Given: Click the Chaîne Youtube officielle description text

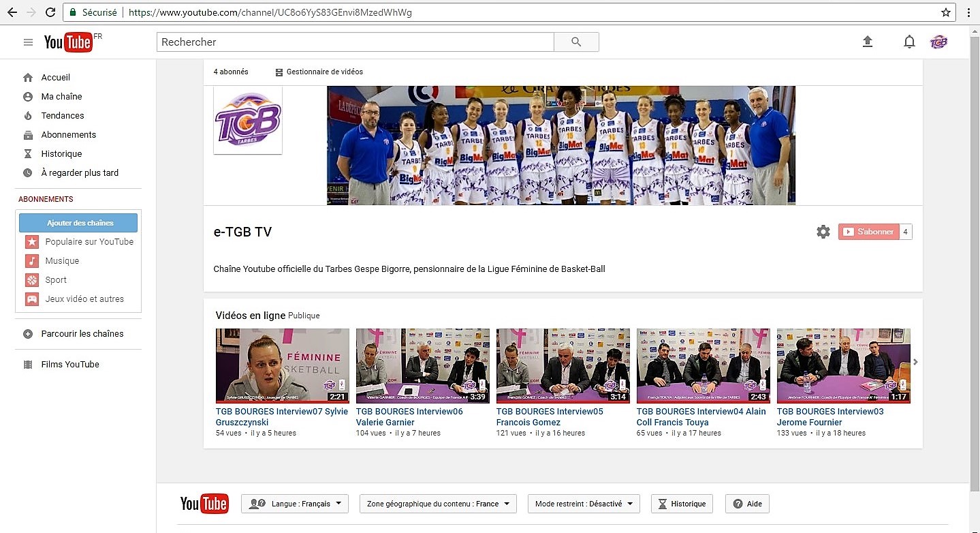Looking at the screenshot, I should click(409, 269).
